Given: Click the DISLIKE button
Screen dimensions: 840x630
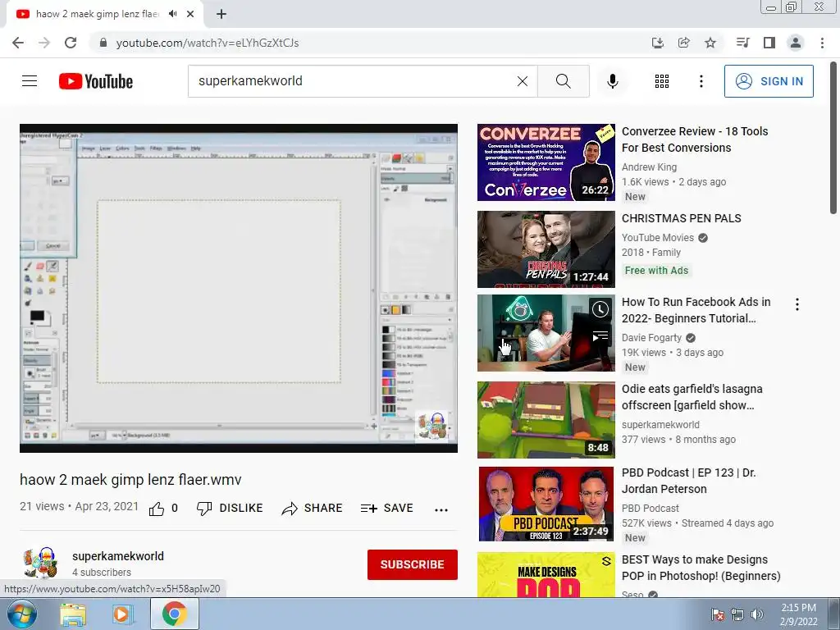Looking at the screenshot, I should (x=230, y=509).
